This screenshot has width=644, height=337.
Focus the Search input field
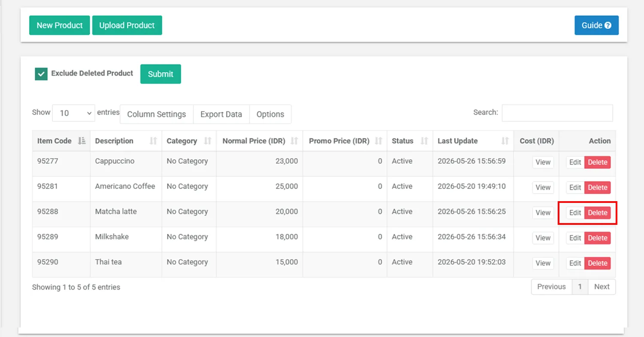557,113
